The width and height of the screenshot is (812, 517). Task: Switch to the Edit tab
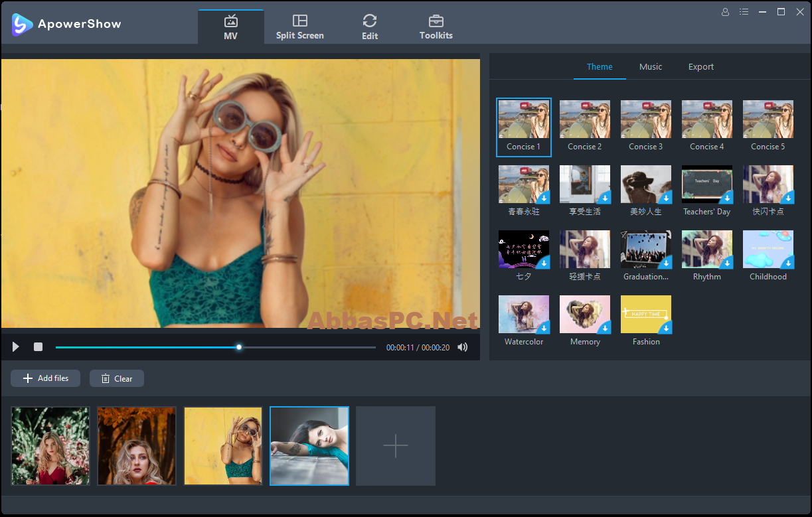[370, 27]
